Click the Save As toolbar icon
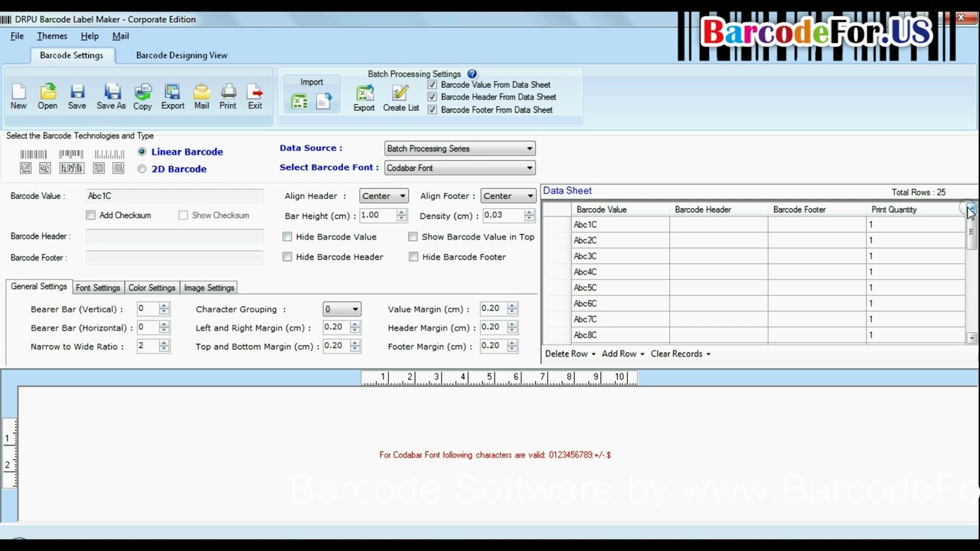The height and width of the screenshot is (551, 980). [111, 93]
